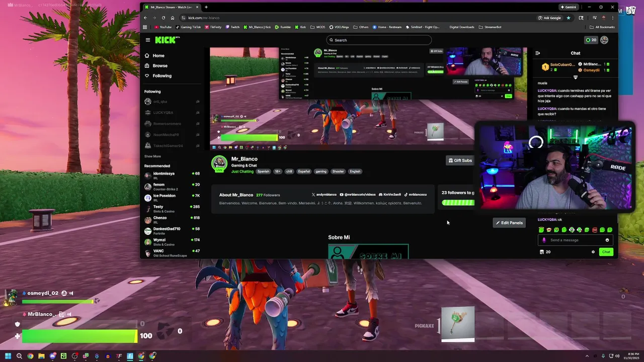
Task: Click the Gift Subs button
Action: click(460, 160)
